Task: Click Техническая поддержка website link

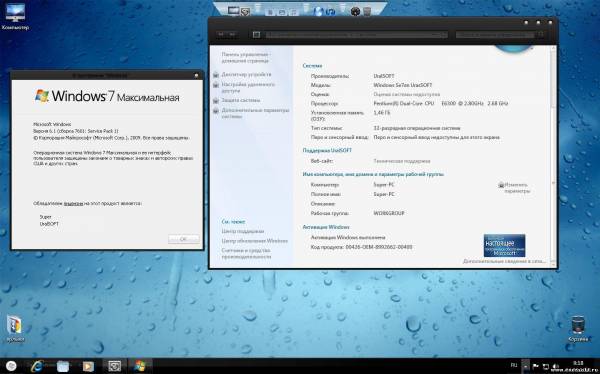Action: click(x=401, y=161)
